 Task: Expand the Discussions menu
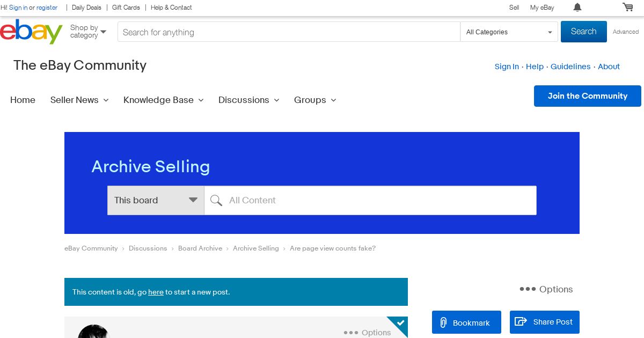coord(249,100)
